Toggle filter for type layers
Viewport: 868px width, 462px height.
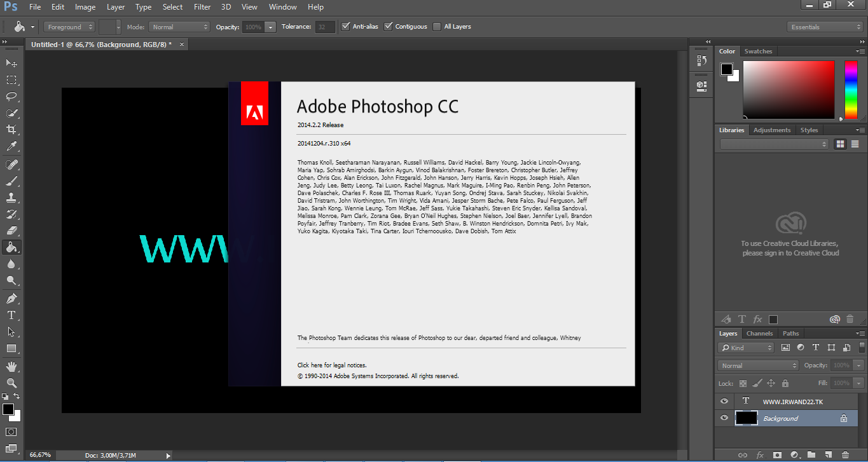(x=816, y=348)
